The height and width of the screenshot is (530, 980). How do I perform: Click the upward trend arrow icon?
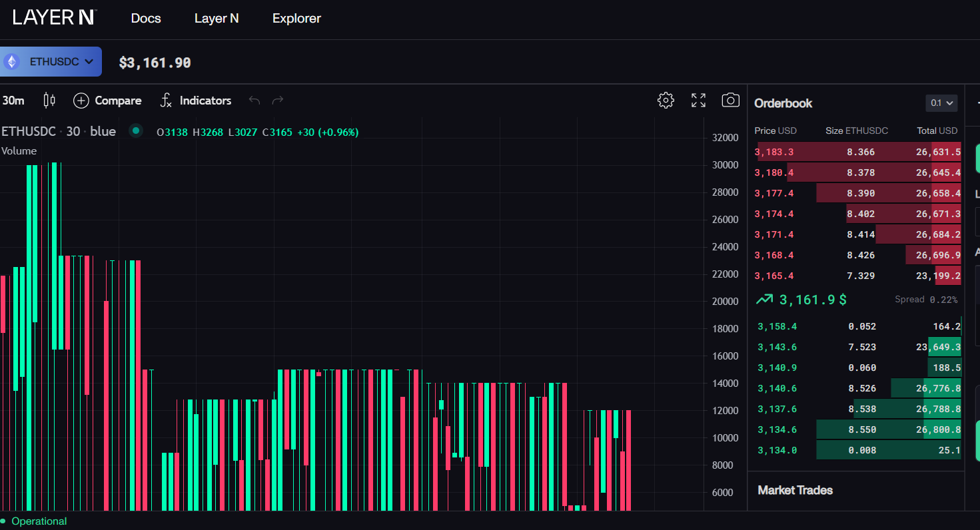[764, 300]
